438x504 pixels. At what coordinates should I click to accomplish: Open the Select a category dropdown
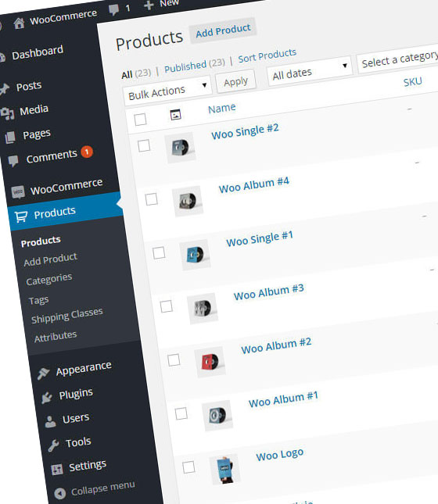[398, 59]
